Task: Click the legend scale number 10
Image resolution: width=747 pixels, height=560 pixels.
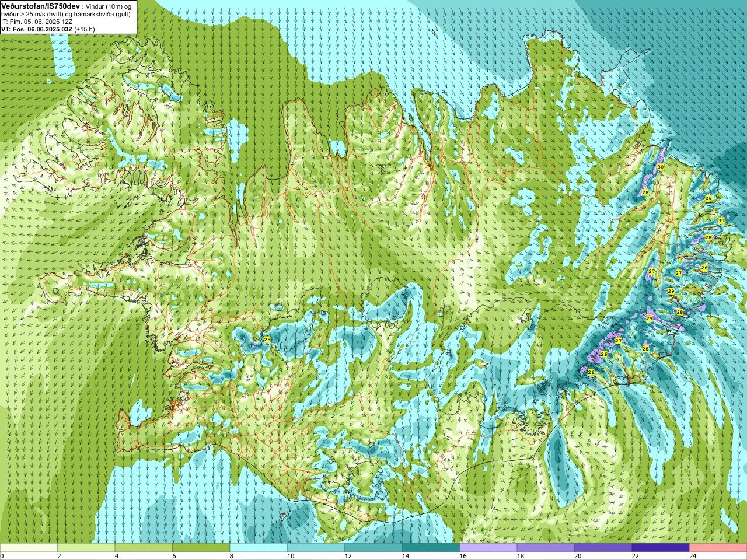Action: pos(291,556)
